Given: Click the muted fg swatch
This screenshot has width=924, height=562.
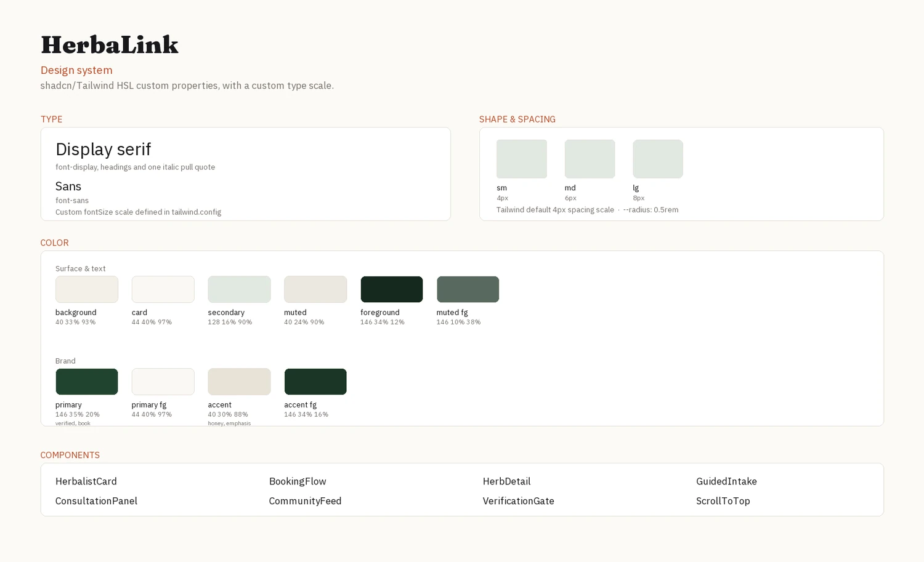Looking at the screenshot, I should click(x=468, y=289).
